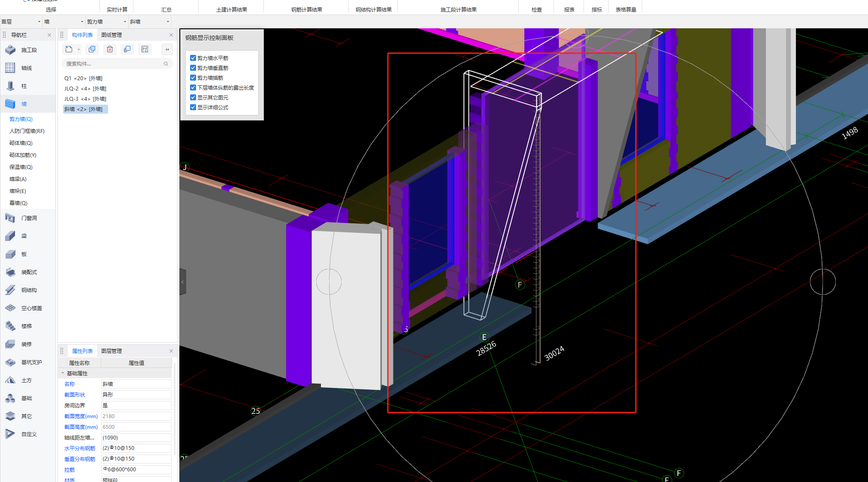Screen dimensions: 868x482
Task: Open the 空心楼盖 category
Action: pos(31,308)
